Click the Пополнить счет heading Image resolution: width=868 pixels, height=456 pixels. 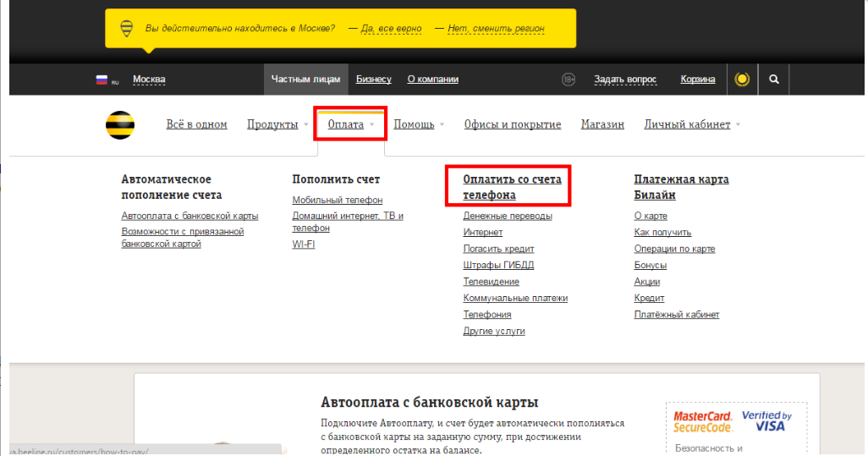click(336, 179)
